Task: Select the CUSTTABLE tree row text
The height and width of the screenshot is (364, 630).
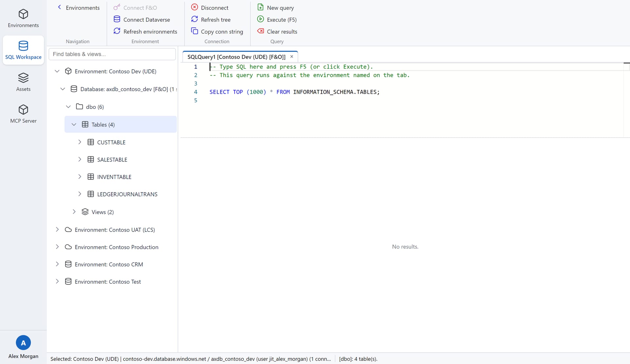Action: point(111,142)
